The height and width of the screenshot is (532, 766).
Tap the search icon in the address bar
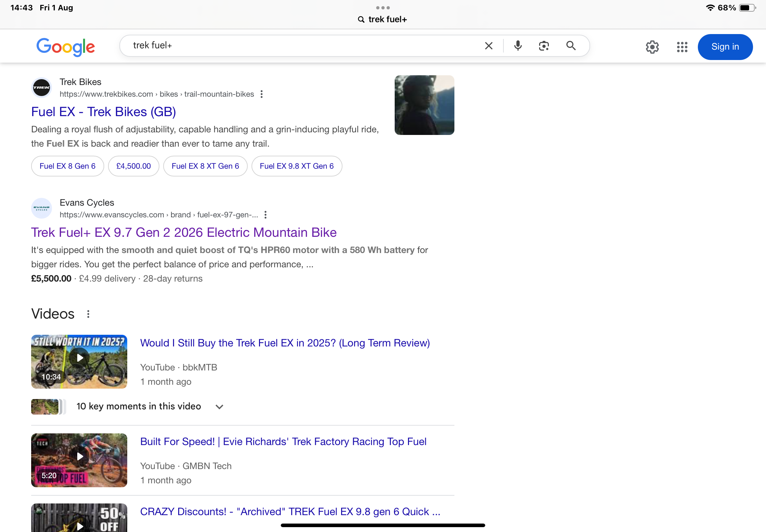point(361,19)
